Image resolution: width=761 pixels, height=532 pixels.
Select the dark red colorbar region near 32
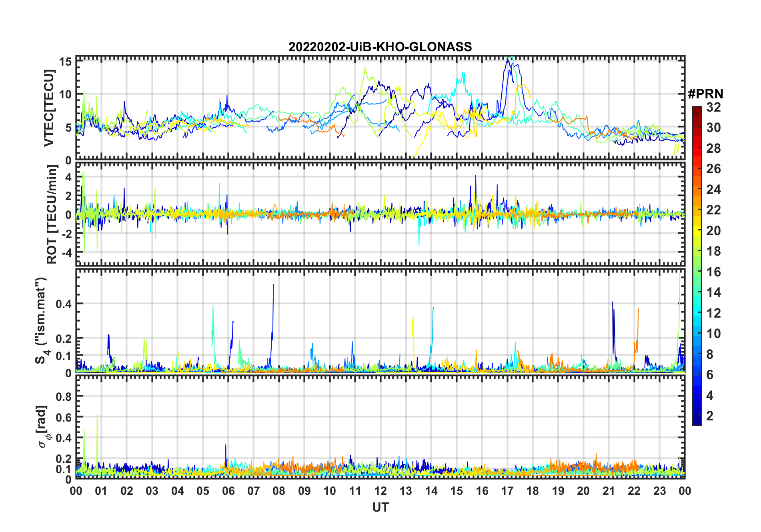click(x=697, y=110)
